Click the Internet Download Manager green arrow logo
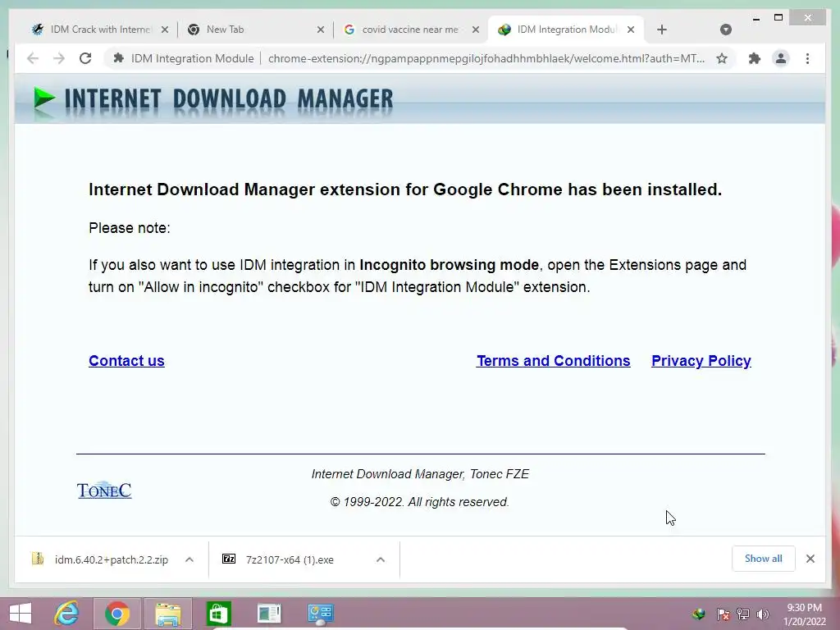This screenshot has width=840, height=630. coord(44,99)
